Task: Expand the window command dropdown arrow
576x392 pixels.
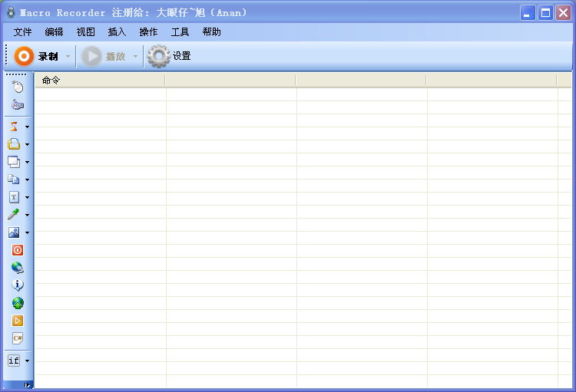Action: (27, 162)
